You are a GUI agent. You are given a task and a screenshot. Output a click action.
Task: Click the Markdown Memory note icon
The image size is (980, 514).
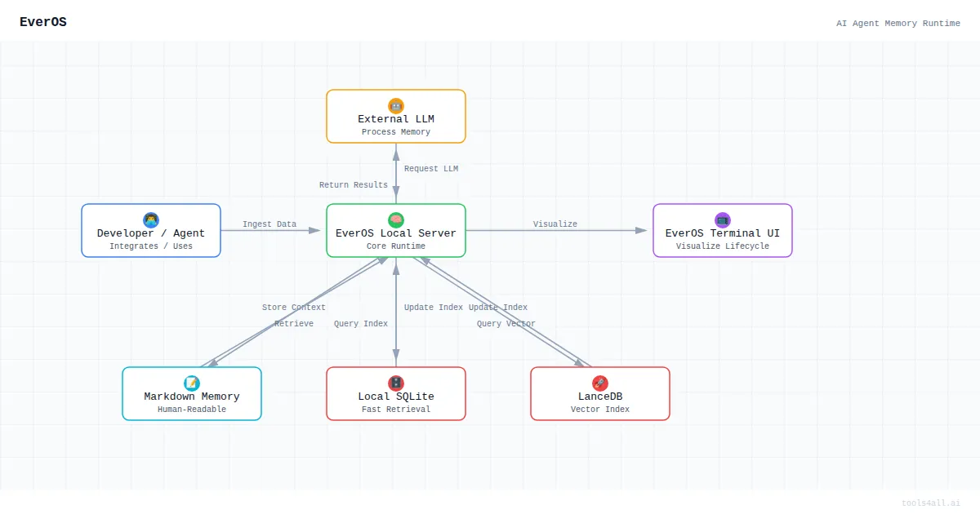192,383
